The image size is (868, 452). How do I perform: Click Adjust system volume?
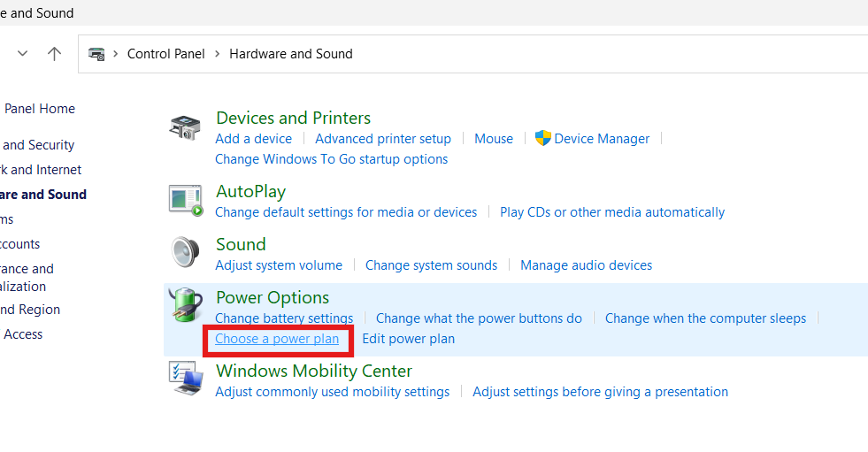point(279,265)
